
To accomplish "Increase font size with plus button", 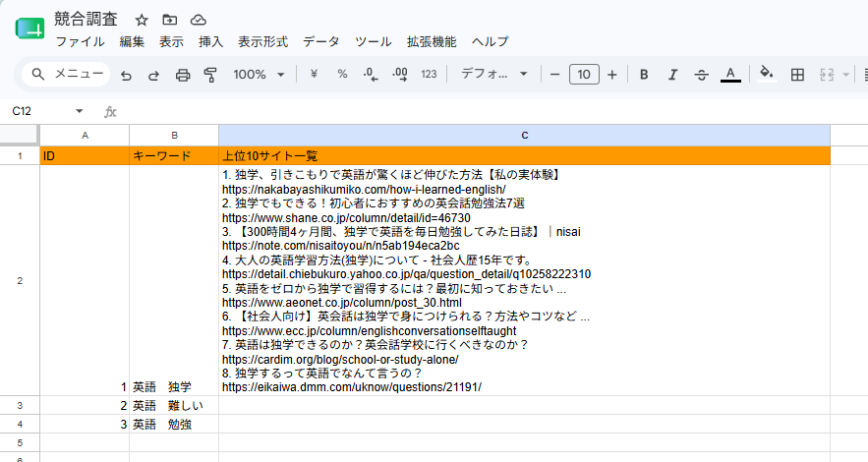I will click(x=611, y=74).
